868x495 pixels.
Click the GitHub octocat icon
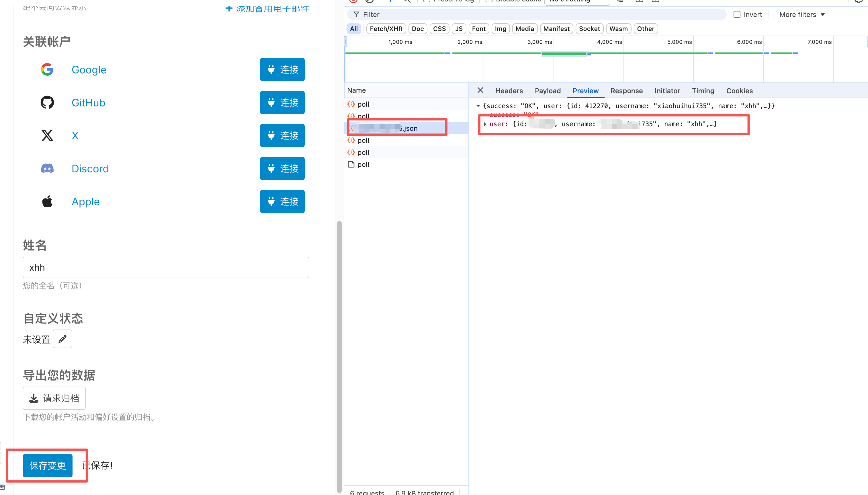pos(47,102)
